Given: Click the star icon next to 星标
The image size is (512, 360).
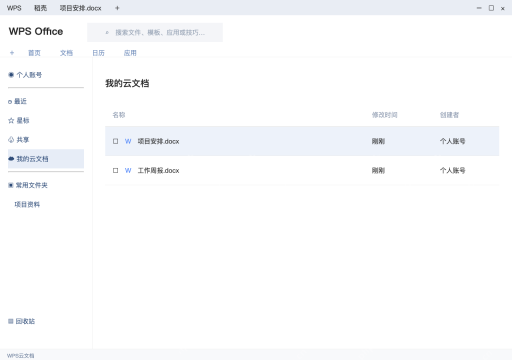Looking at the screenshot, I should coord(11,120).
